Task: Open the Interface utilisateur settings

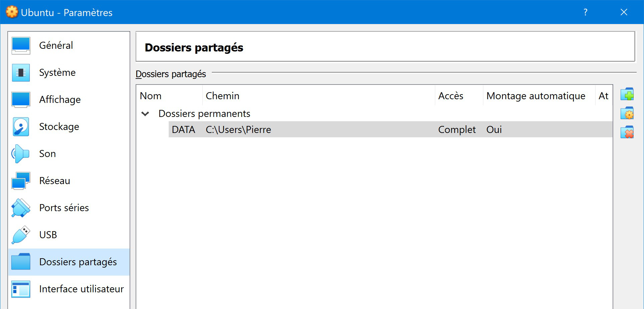Action: 69,289
